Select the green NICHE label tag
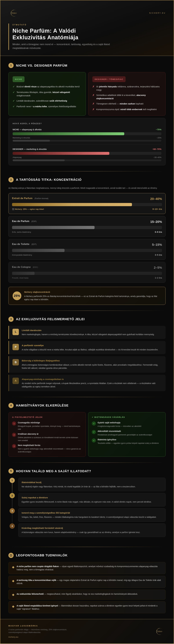The width and height of the screenshot is (174, 644). (19, 79)
